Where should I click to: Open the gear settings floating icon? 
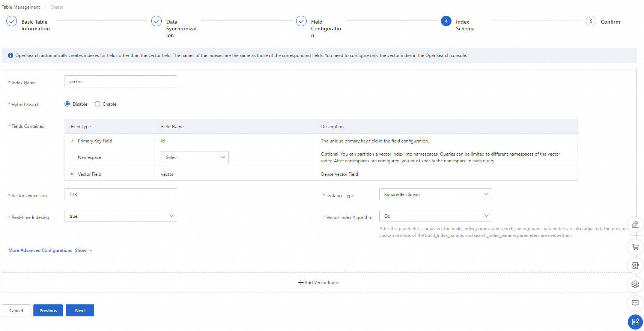point(635,285)
